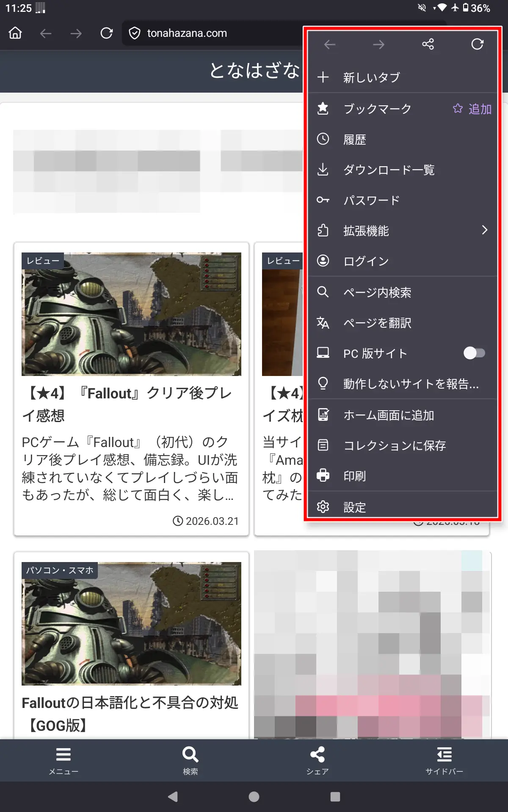Viewport: 508px width, 812px height.
Task: Toggle the PC 版サイト switch
Action: (474, 353)
